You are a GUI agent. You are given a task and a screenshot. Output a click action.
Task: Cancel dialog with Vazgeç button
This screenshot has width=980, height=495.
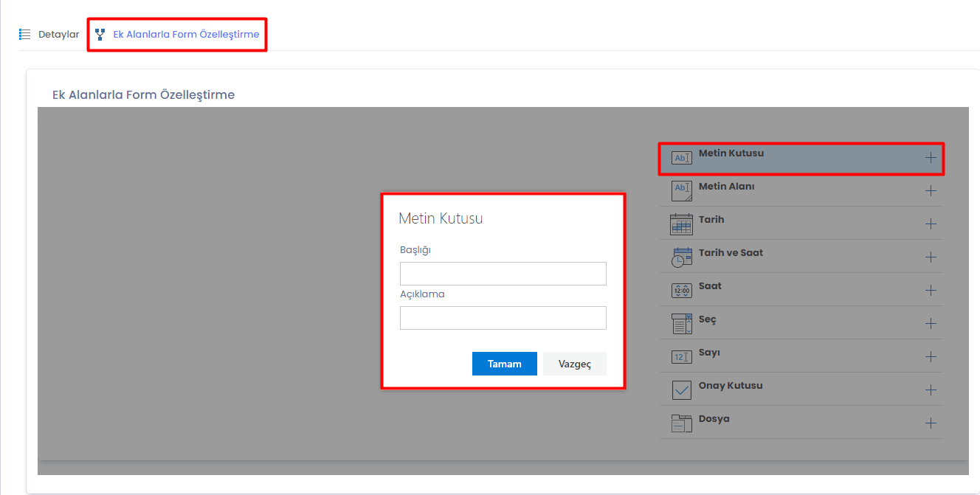coord(575,364)
